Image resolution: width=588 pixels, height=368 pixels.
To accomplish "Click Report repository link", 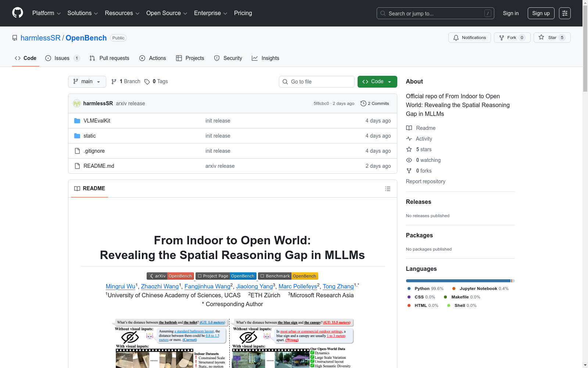I will tap(426, 181).
